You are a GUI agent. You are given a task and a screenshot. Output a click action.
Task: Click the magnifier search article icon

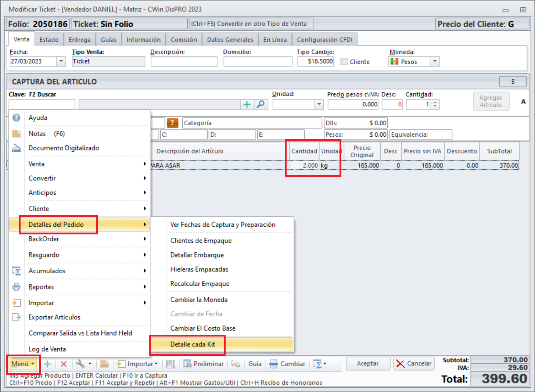click(x=261, y=104)
